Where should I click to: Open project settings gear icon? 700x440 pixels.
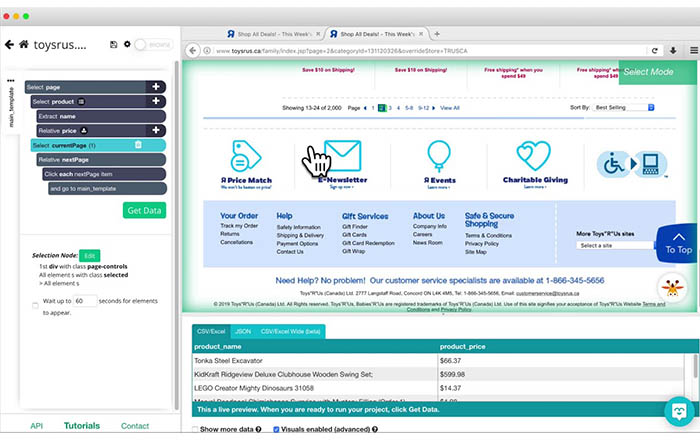click(x=127, y=44)
